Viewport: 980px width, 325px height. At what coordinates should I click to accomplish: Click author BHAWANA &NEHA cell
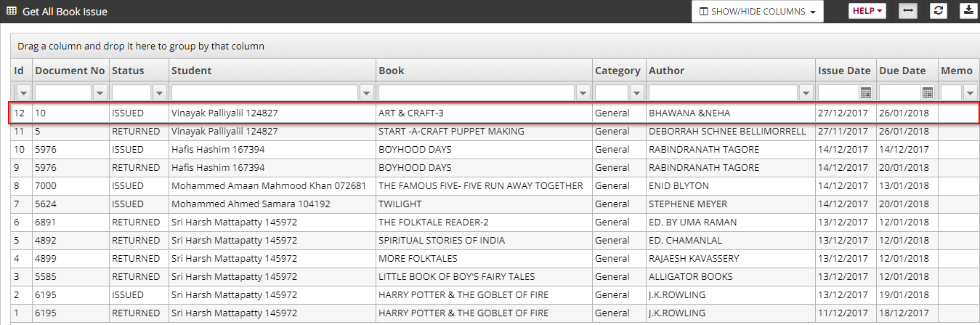tap(731, 113)
